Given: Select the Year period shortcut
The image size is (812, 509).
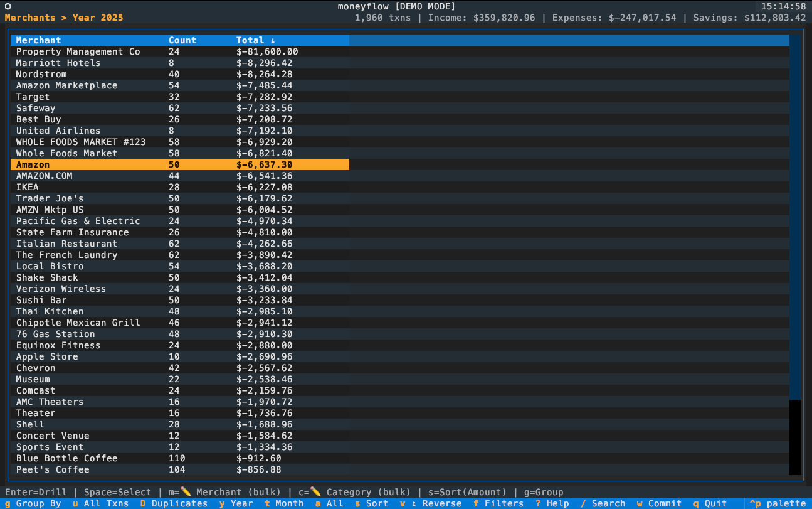Looking at the screenshot, I should [x=236, y=503].
